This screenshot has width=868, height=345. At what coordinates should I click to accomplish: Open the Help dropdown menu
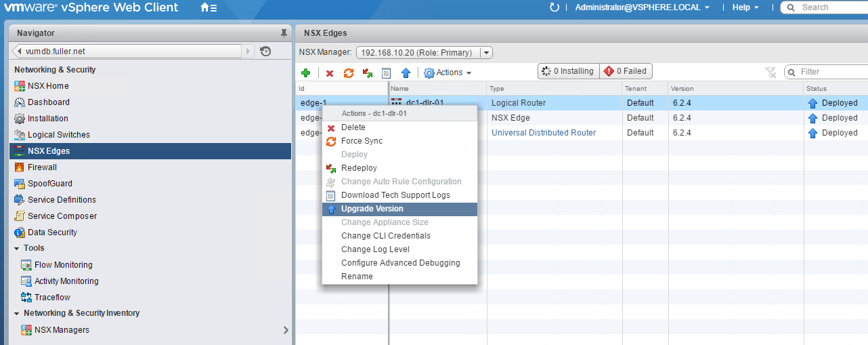point(745,7)
